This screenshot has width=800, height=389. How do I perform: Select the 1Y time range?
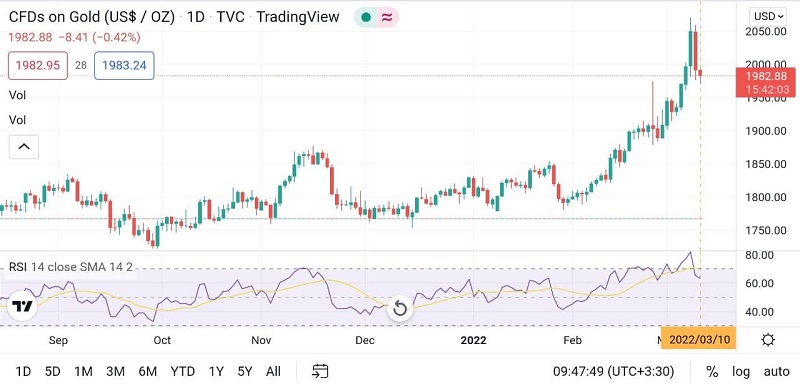(x=216, y=372)
